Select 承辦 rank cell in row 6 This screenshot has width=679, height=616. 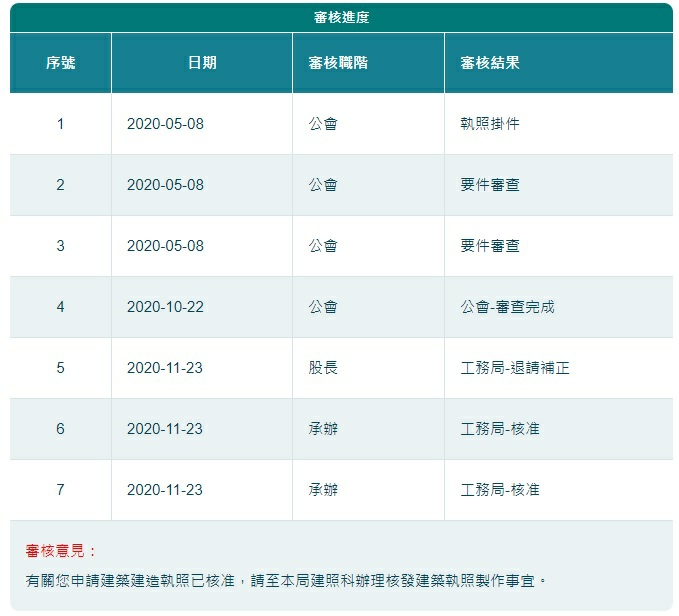(369, 429)
